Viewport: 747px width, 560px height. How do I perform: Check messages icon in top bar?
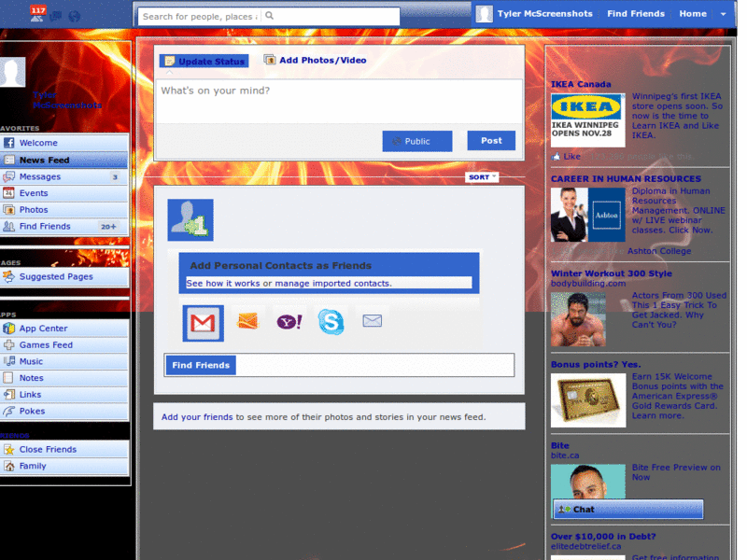pos(56,16)
